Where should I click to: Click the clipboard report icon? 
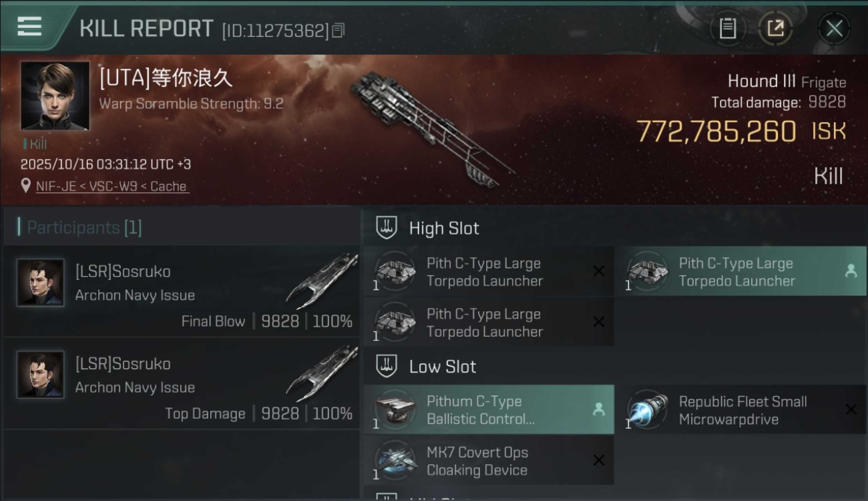pos(728,28)
